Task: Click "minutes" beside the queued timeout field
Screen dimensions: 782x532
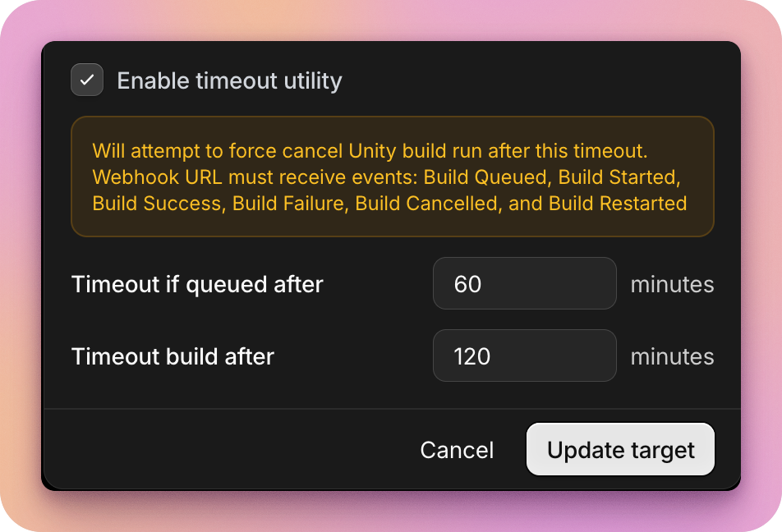Action: pos(672,284)
